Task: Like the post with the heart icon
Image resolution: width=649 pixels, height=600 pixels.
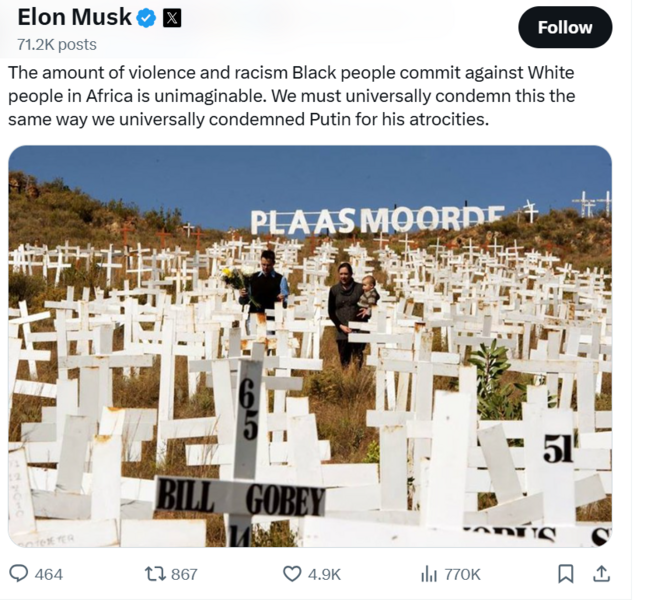Action: [292, 573]
